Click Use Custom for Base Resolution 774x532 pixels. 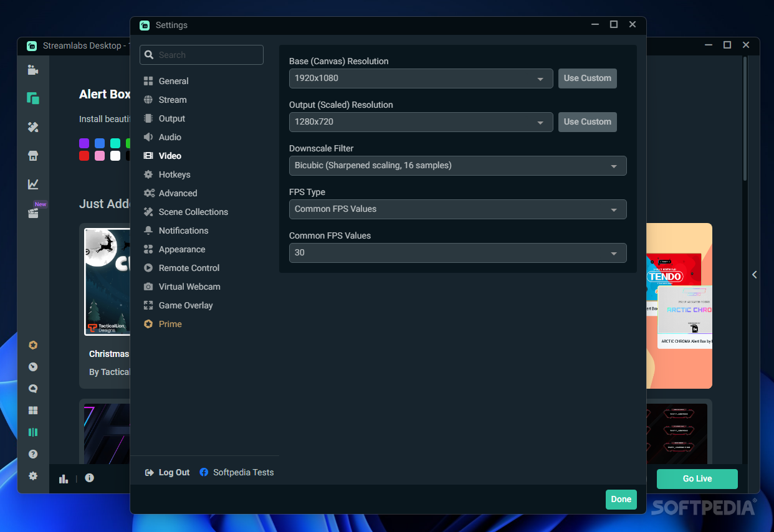pyautogui.click(x=587, y=78)
